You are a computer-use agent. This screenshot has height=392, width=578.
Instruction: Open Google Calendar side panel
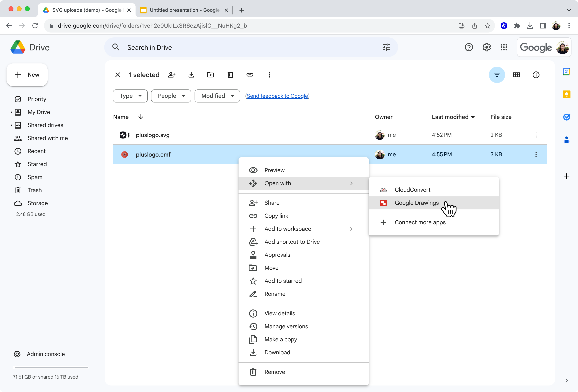click(566, 72)
